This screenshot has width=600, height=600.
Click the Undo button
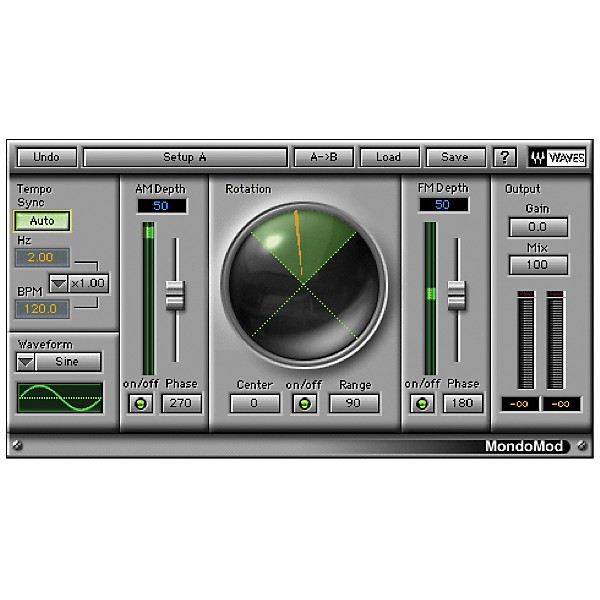click(47, 157)
